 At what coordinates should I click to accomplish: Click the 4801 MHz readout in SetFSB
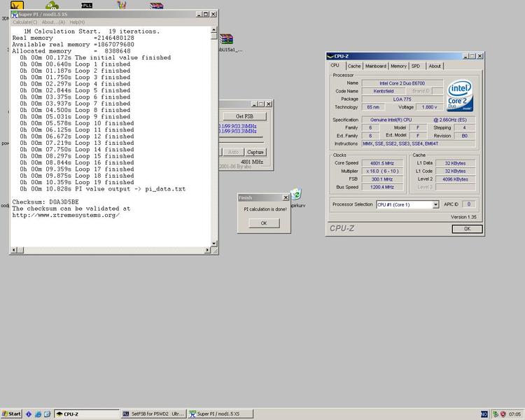click(x=252, y=162)
